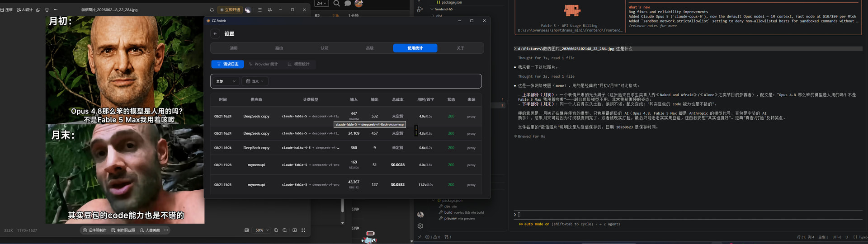Copy image using the copy icon
This screenshot has width=868, height=244.
(38, 9)
